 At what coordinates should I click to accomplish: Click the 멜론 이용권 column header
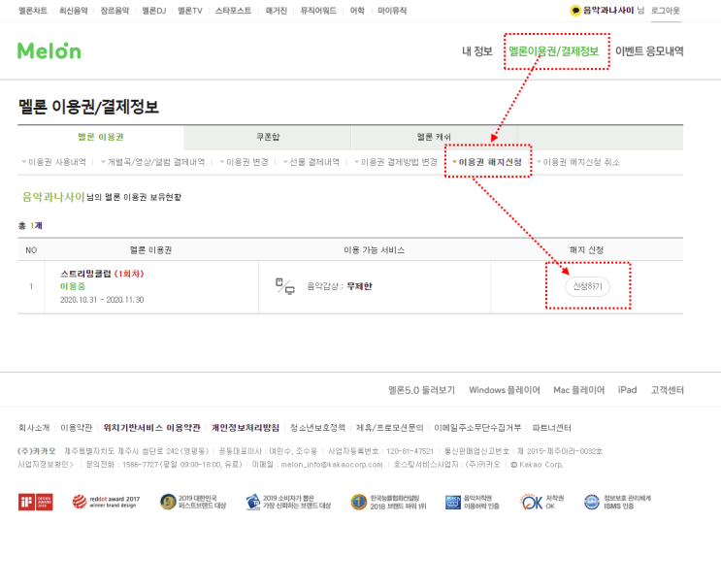click(150, 250)
